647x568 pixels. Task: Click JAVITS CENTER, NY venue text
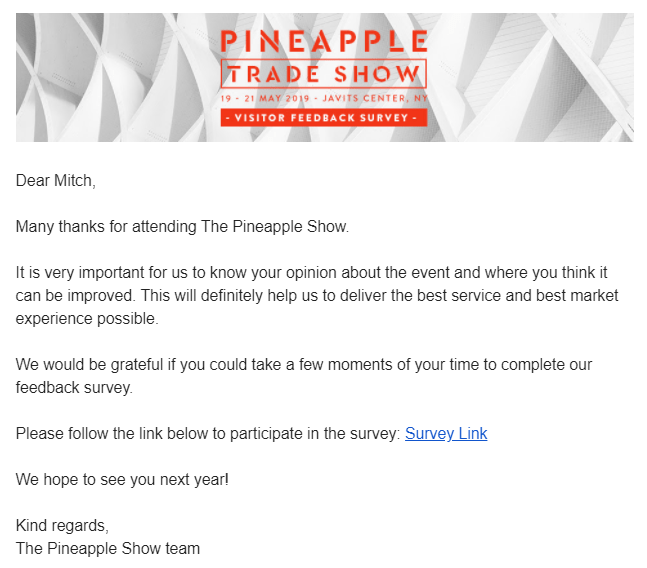[x=375, y=98]
